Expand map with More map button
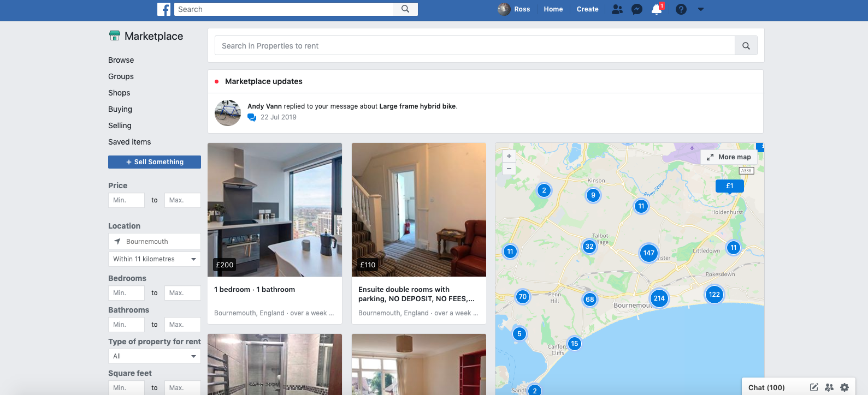 (729, 157)
